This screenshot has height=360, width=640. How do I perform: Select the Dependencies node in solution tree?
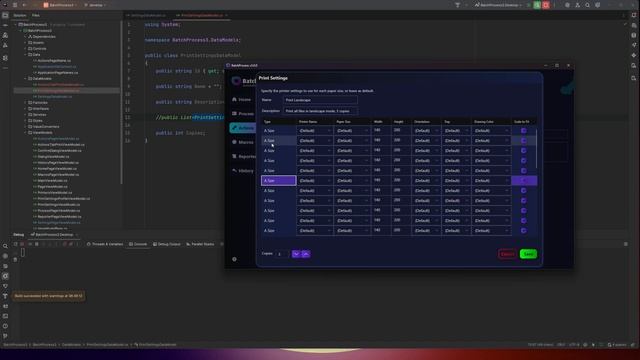point(42,36)
